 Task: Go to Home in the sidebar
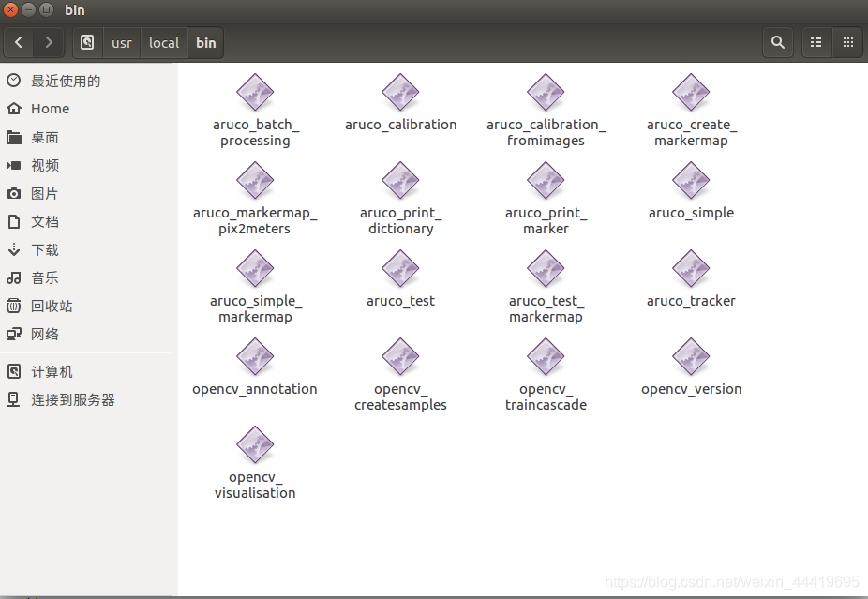click(x=86, y=109)
